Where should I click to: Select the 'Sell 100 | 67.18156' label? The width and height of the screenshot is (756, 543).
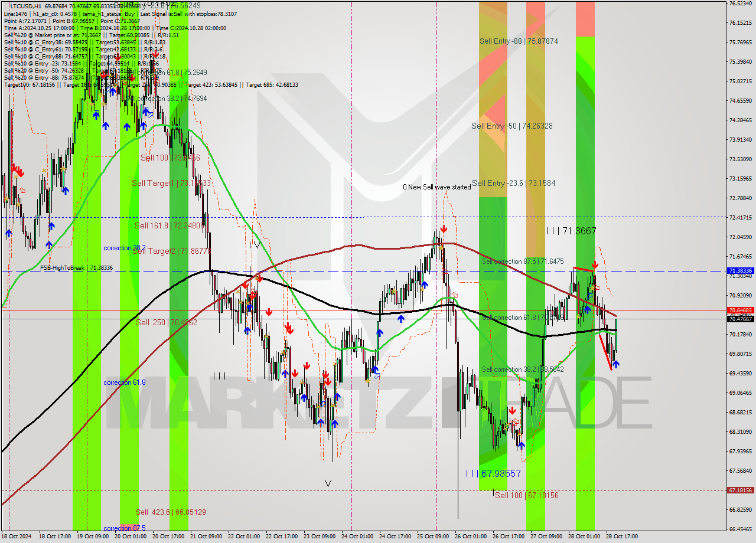point(526,495)
